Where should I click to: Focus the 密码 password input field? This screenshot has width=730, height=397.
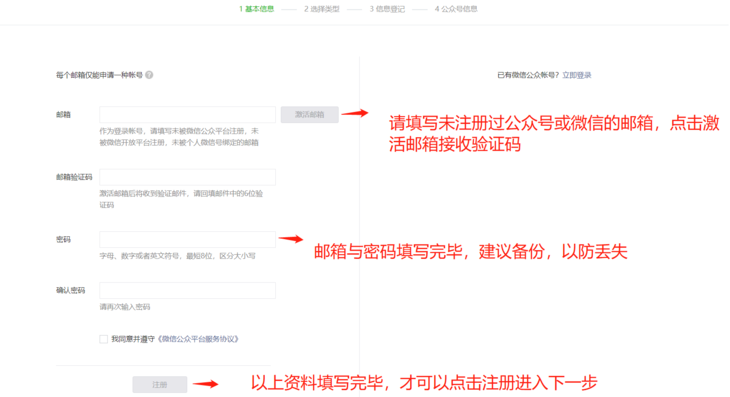coord(188,240)
